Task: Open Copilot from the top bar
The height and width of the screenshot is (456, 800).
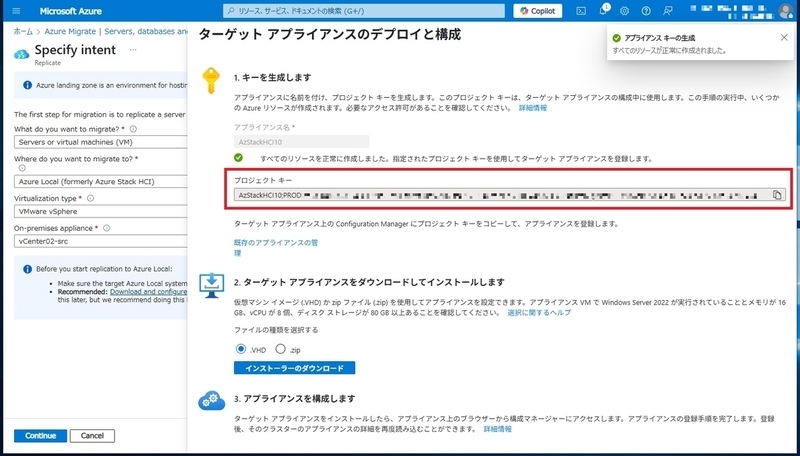Action: [x=538, y=11]
